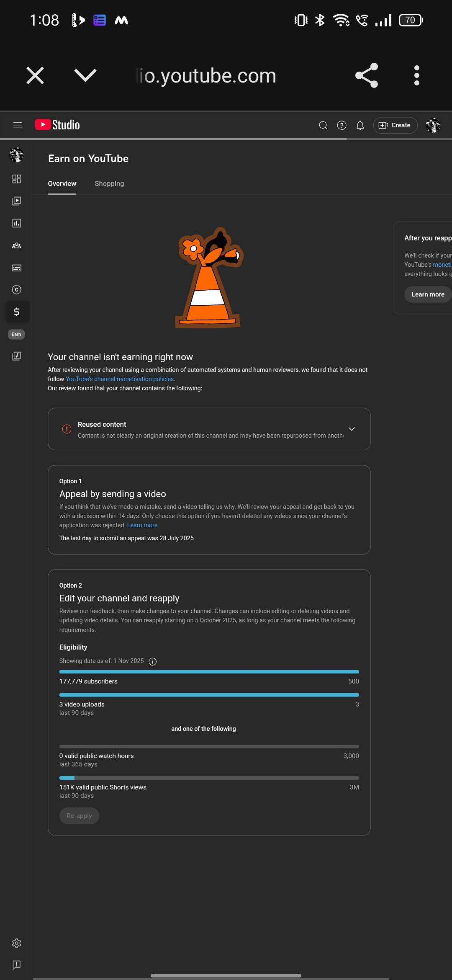The width and height of the screenshot is (452, 980).
Task: Toggle the hamburger navigation menu
Action: pos(18,125)
